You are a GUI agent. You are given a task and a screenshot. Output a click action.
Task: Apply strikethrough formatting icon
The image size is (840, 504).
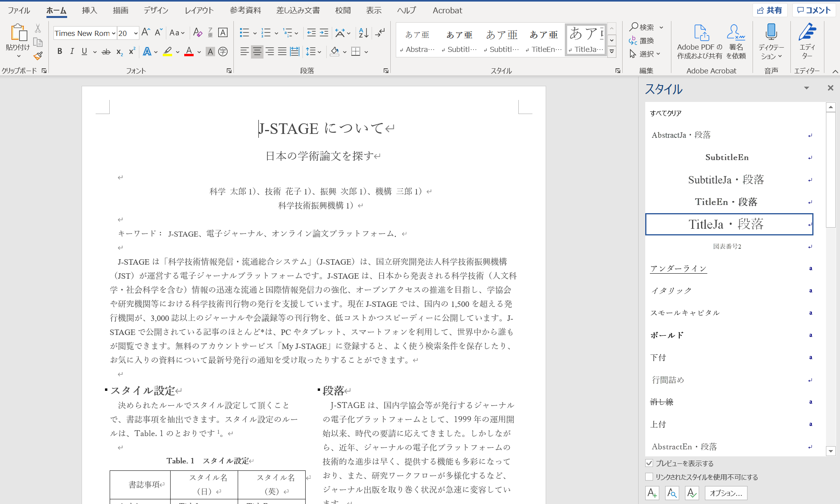click(x=106, y=52)
